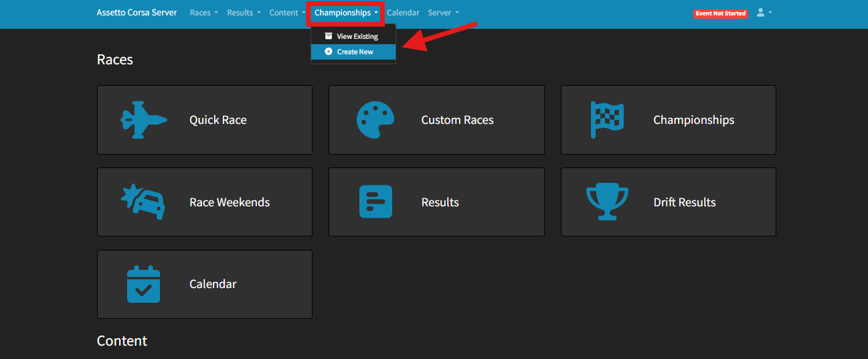Expand the Content navbar dropdown
Viewport: 868px width, 359px height.
288,13
